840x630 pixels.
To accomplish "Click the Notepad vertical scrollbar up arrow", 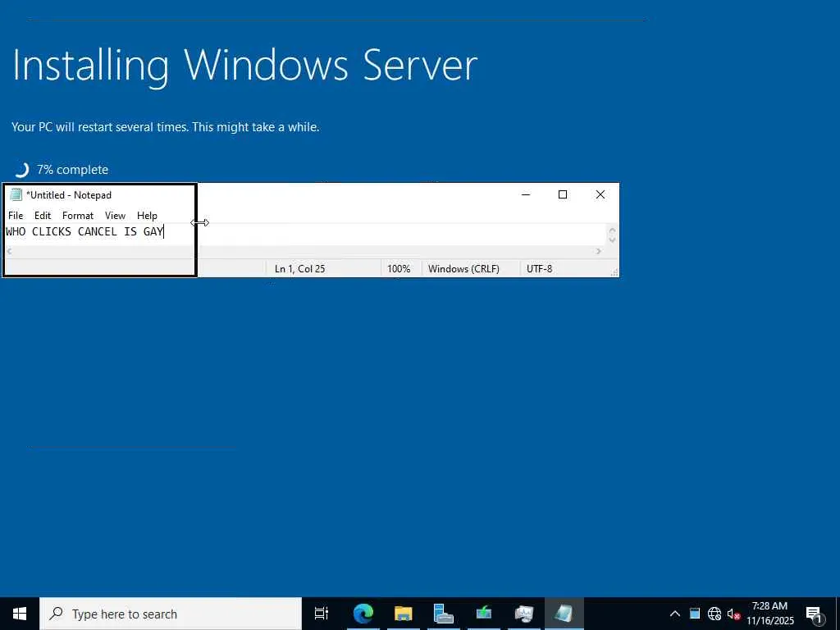I will tap(612, 231).
